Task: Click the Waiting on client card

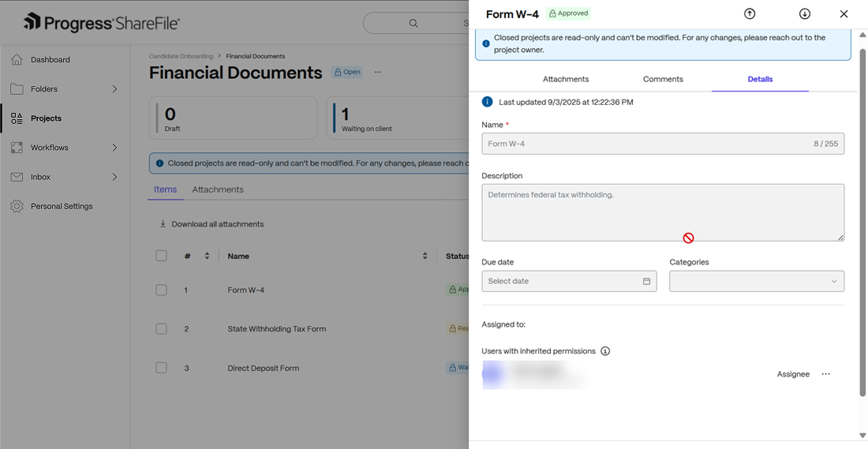Action: (398, 118)
